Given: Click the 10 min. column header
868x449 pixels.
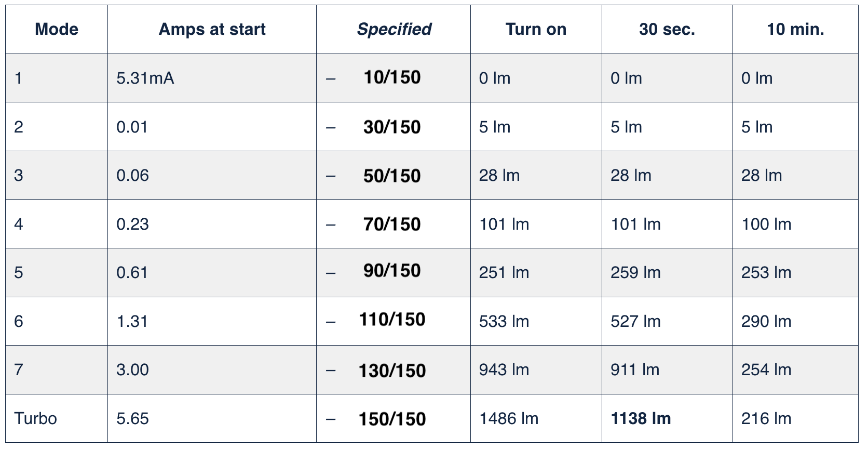Looking at the screenshot, I should (795, 29).
